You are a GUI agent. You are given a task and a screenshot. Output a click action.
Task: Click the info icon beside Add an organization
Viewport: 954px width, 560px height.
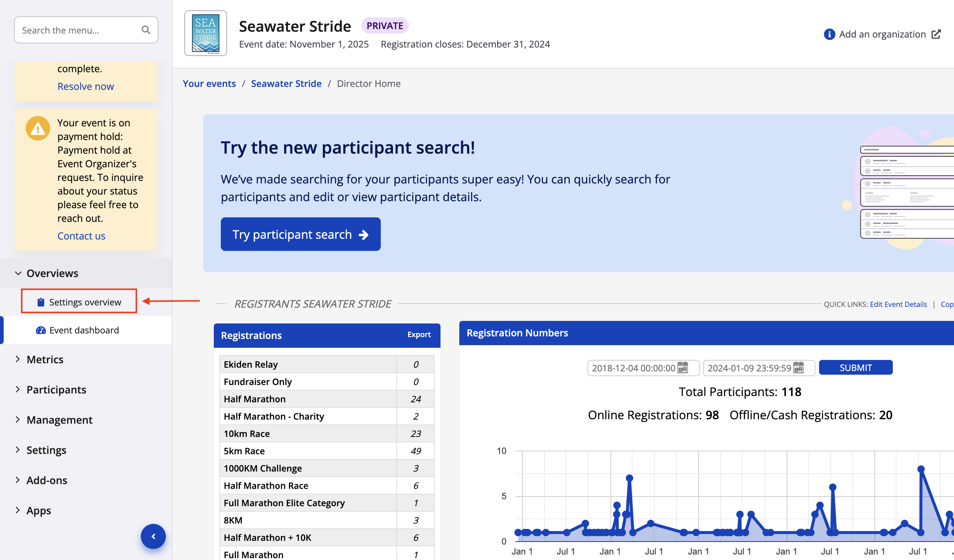829,34
